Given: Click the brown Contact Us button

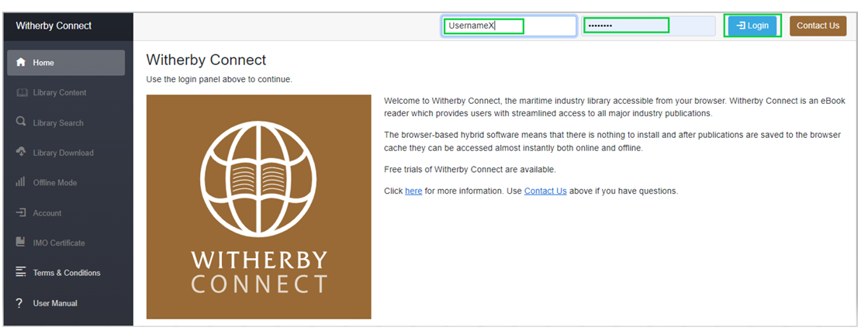Looking at the screenshot, I should (818, 26).
